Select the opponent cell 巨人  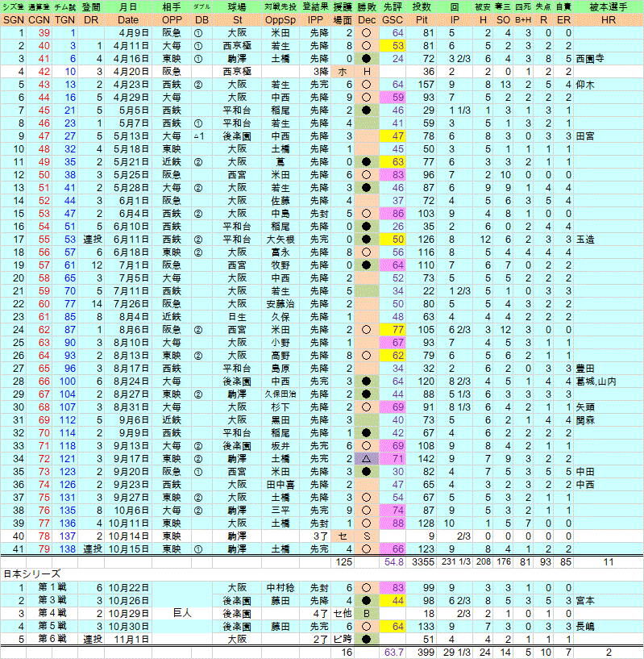click(182, 613)
